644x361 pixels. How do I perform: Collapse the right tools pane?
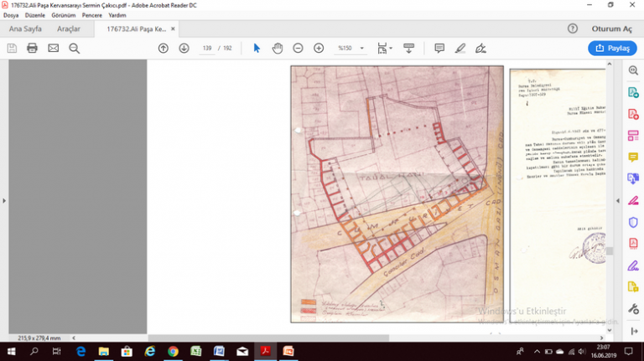(x=618, y=201)
